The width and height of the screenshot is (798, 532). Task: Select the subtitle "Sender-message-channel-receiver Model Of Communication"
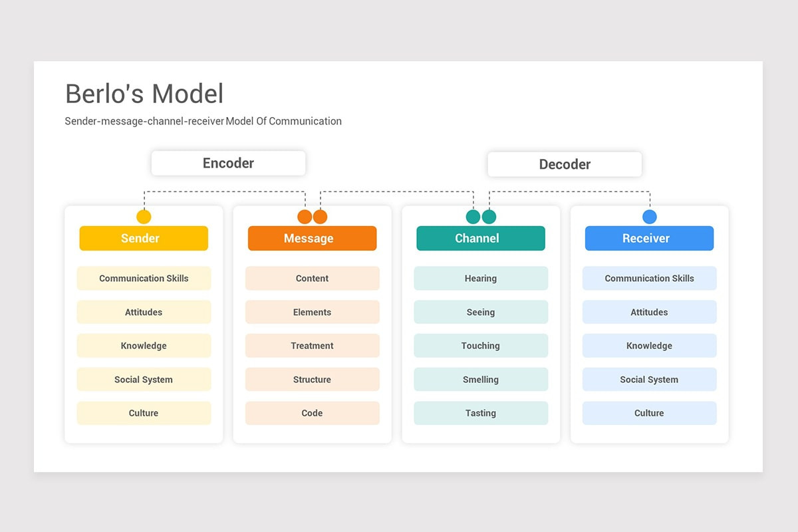click(203, 121)
